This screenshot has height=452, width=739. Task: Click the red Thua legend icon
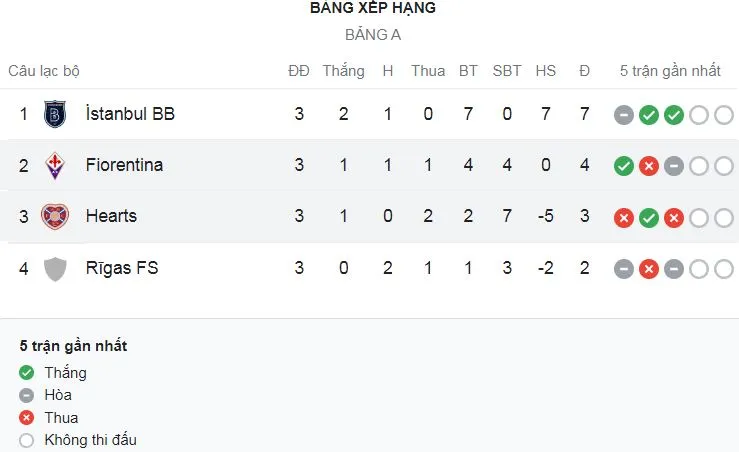pos(27,418)
